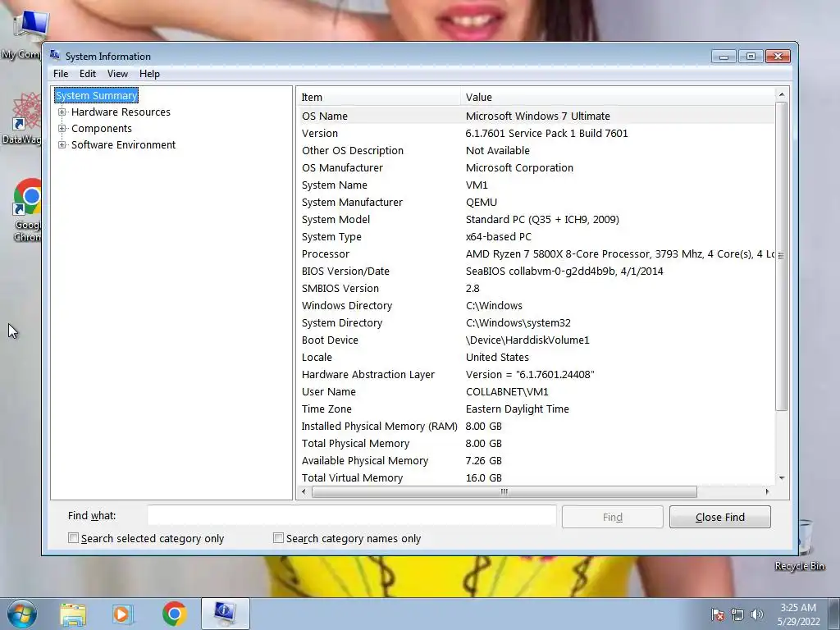Screen dimensions: 840x630
Task: Open the Windows Start menu orb
Action: point(22,614)
